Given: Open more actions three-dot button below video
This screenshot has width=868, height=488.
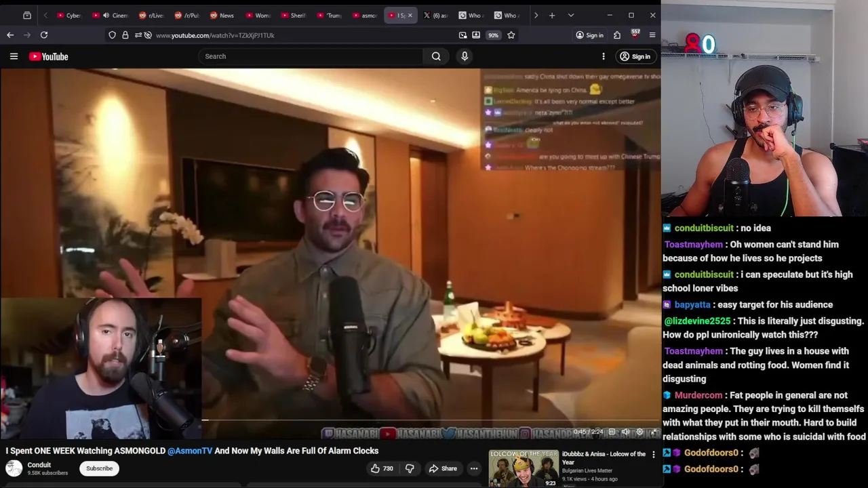Looking at the screenshot, I should tap(474, 468).
